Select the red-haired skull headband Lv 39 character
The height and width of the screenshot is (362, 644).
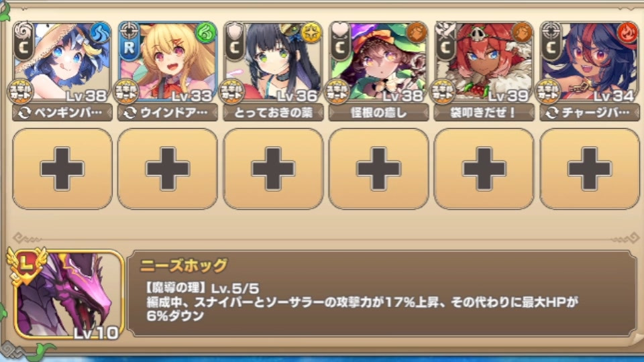(x=484, y=61)
